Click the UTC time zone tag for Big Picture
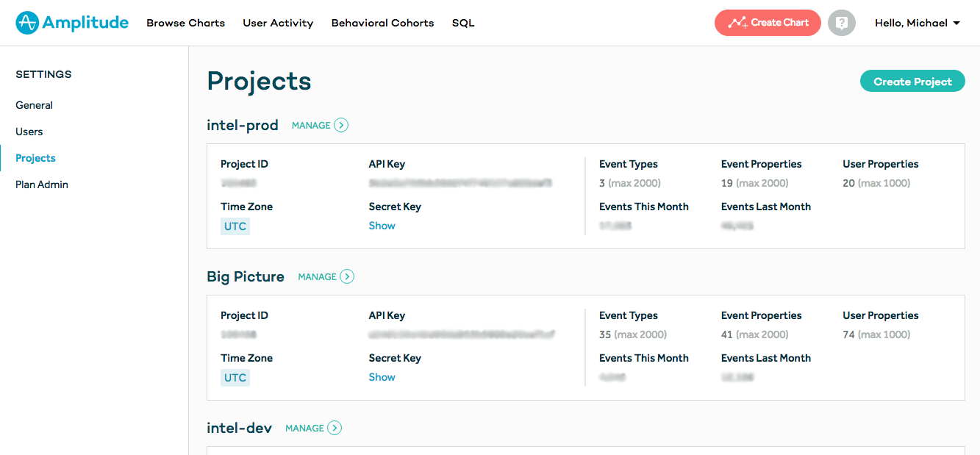980x455 pixels. [x=235, y=378]
